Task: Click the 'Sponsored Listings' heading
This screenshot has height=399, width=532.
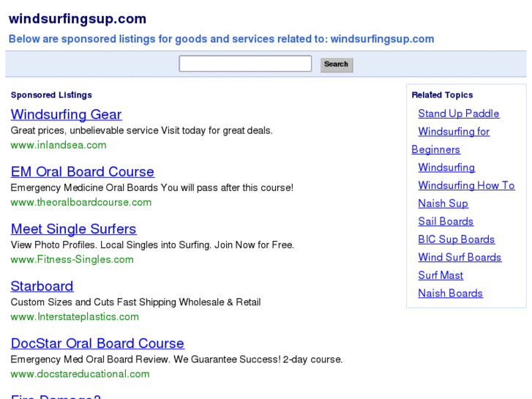Action: click(x=51, y=94)
